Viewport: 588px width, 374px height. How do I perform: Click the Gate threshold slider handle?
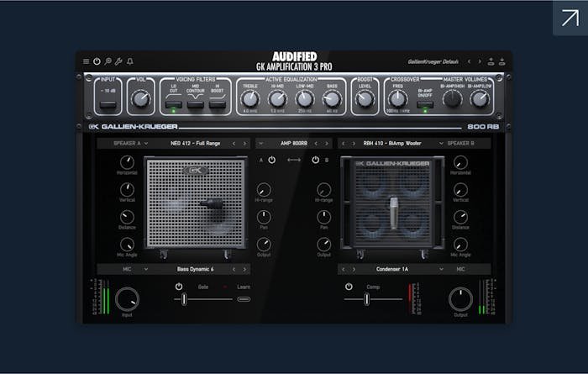pyautogui.click(x=184, y=299)
